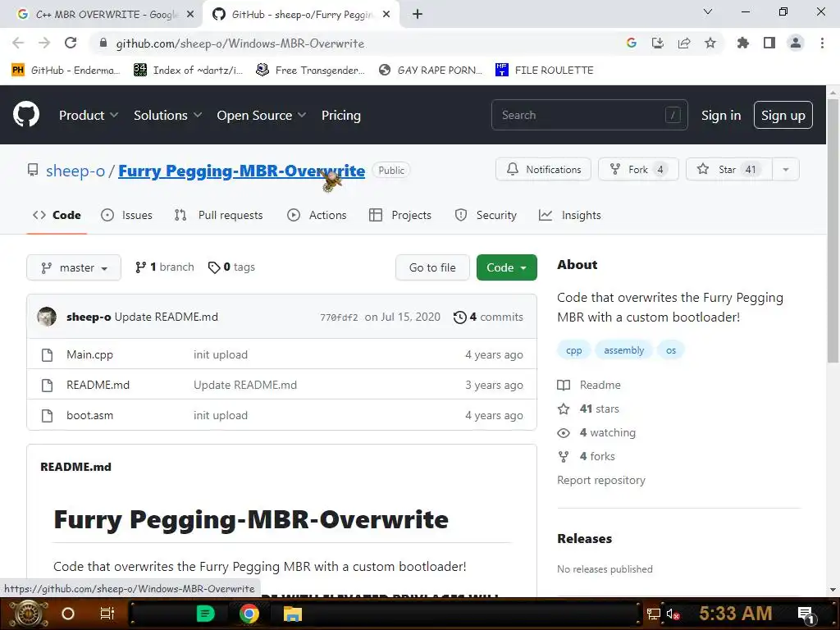Open the Pull requests tab
The image size is (840, 630).
point(218,216)
